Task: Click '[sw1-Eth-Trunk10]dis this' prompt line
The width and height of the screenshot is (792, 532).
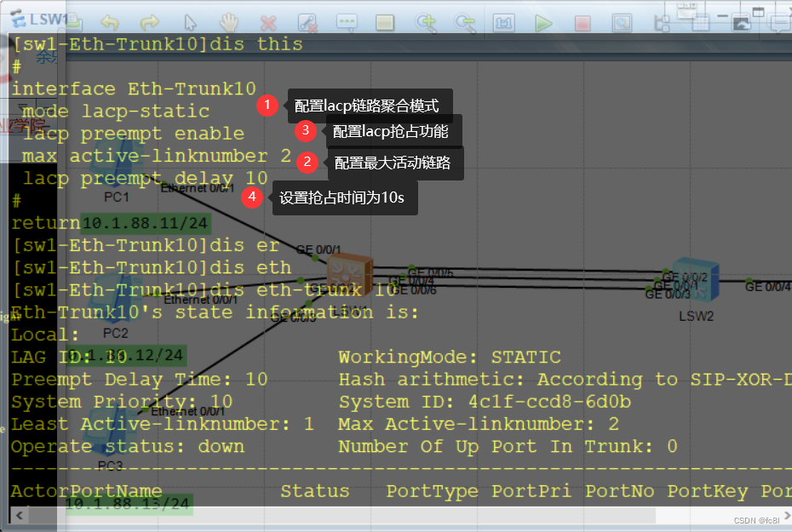Action: click(157, 44)
